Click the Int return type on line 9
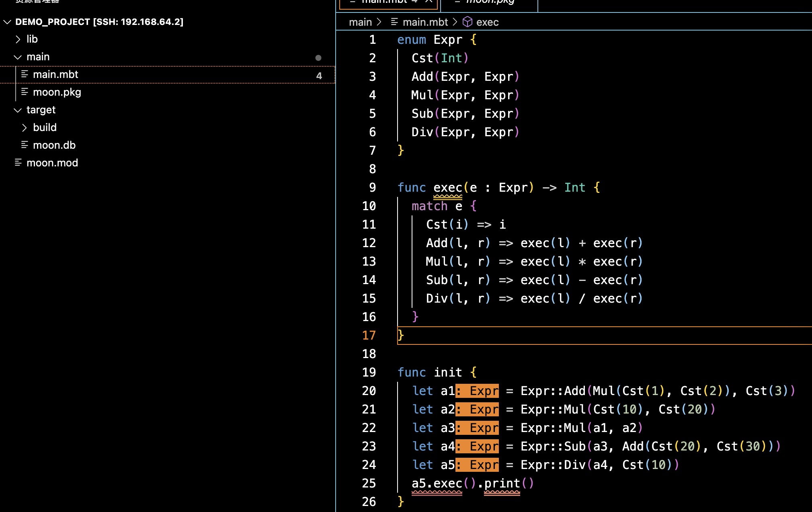The image size is (812, 512). [x=575, y=187]
